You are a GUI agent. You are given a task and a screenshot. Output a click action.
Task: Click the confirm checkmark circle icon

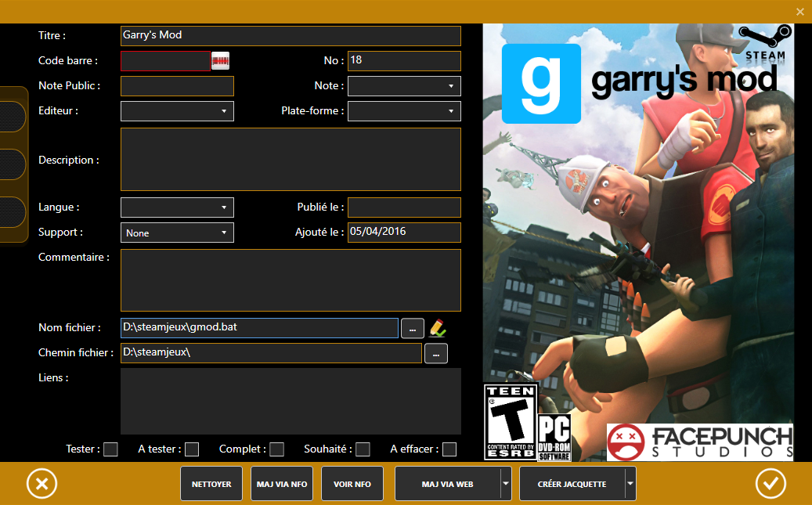pyautogui.click(x=770, y=484)
